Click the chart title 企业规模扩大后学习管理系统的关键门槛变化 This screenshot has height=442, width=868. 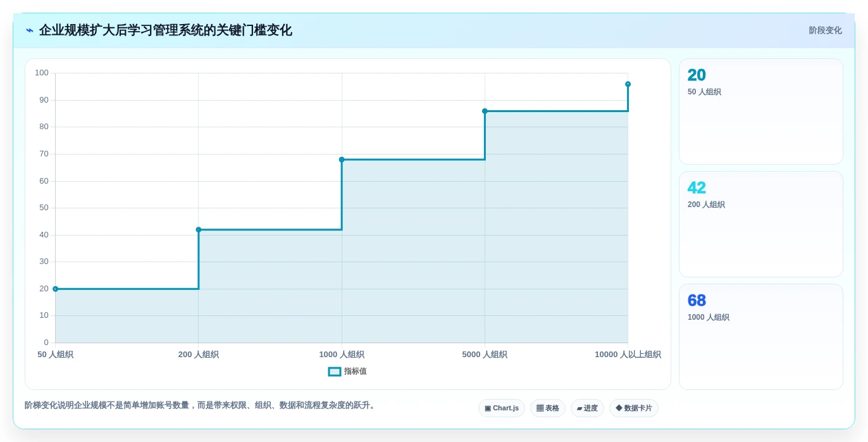(166, 30)
